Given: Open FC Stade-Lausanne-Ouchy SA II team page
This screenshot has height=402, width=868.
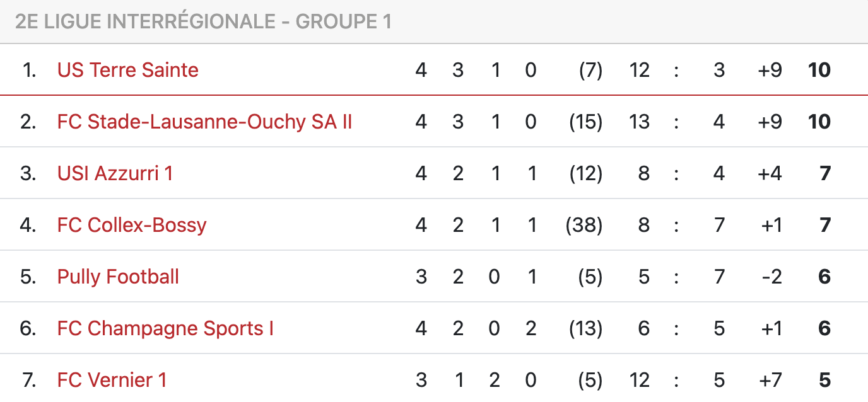Looking at the screenshot, I should click(x=204, y=122).
